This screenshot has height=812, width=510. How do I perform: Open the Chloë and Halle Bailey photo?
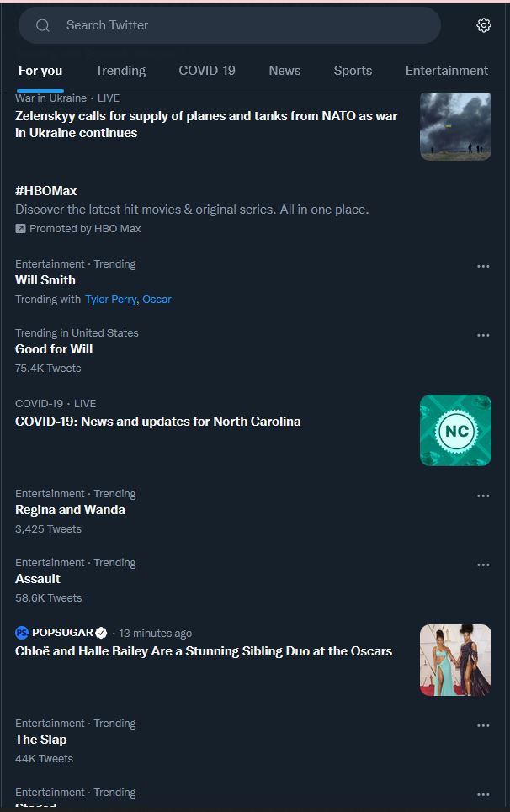[x=455, y=661]
